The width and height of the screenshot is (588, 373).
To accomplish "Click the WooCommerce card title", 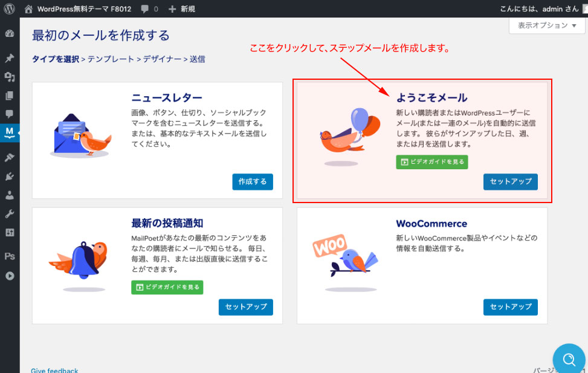I will (x=431, y=224).
